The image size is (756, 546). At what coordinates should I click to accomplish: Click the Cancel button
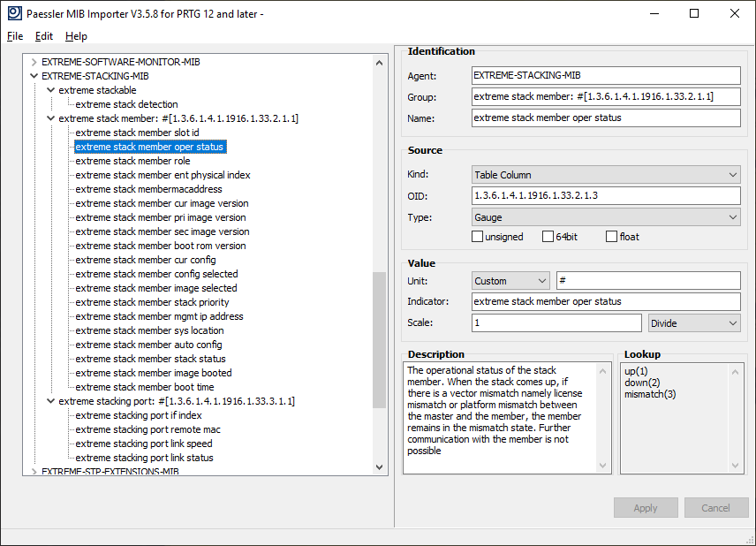click(x=716, y=507)
